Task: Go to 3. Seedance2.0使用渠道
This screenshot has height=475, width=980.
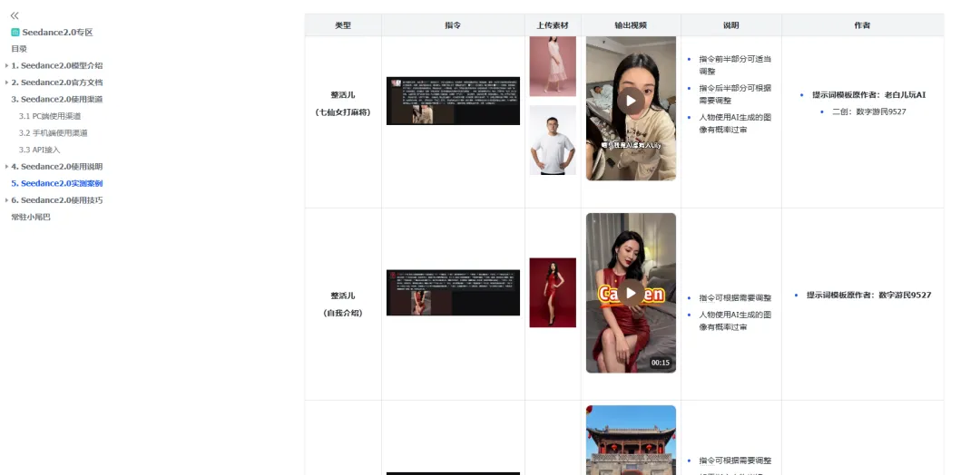Action: [x=57, y=99]
